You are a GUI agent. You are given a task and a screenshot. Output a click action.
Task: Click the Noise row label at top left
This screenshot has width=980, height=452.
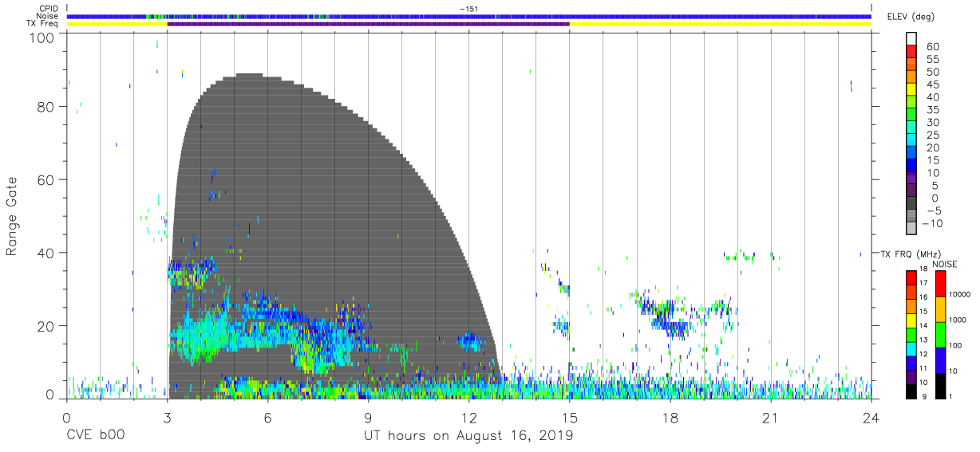pos(48,16)
